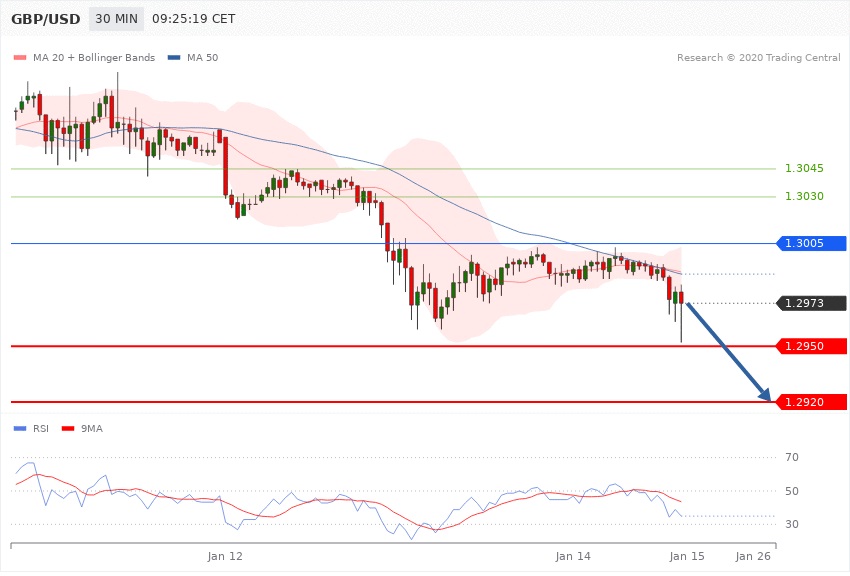Select the red 1.2950 price tag
The height and width of the screenshot is (576, 850).
[811, 346]
